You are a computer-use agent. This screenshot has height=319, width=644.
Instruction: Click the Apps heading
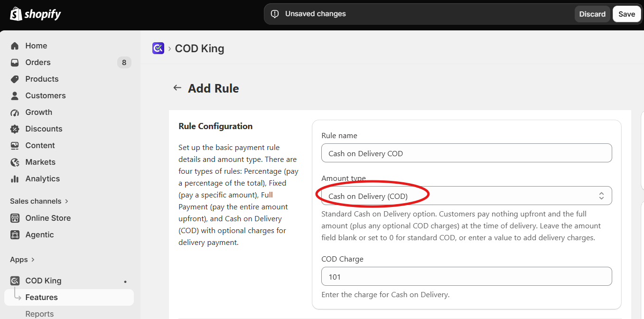coord(19,260)
